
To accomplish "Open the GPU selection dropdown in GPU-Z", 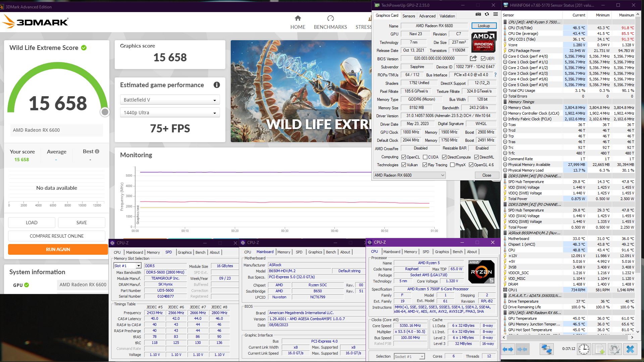I will (x=410, y=175).
